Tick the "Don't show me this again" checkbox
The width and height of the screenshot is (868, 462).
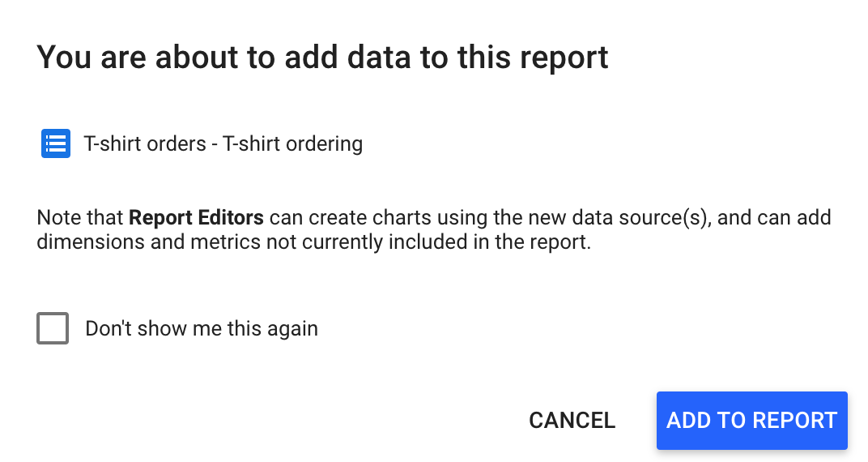pos(53,328)
